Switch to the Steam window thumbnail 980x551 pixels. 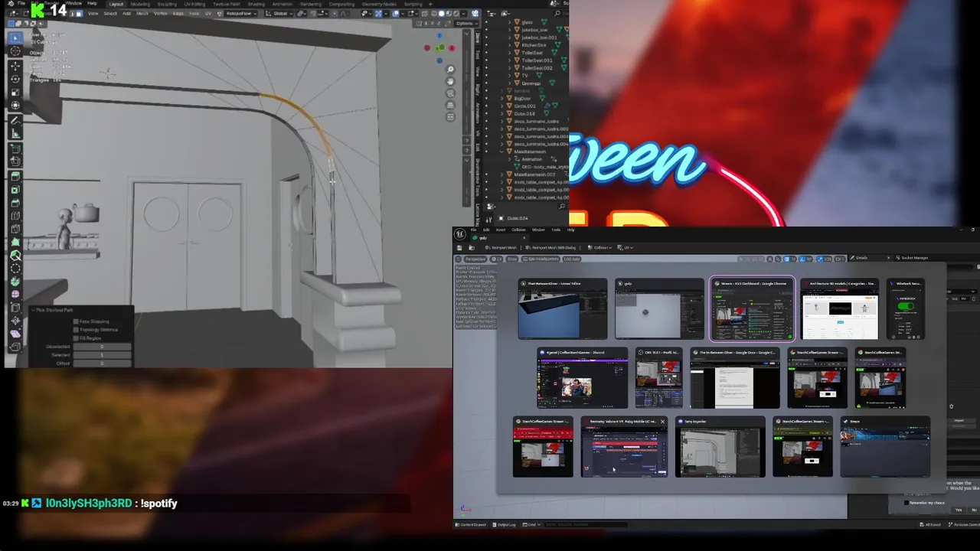click(x=886, y=447)
